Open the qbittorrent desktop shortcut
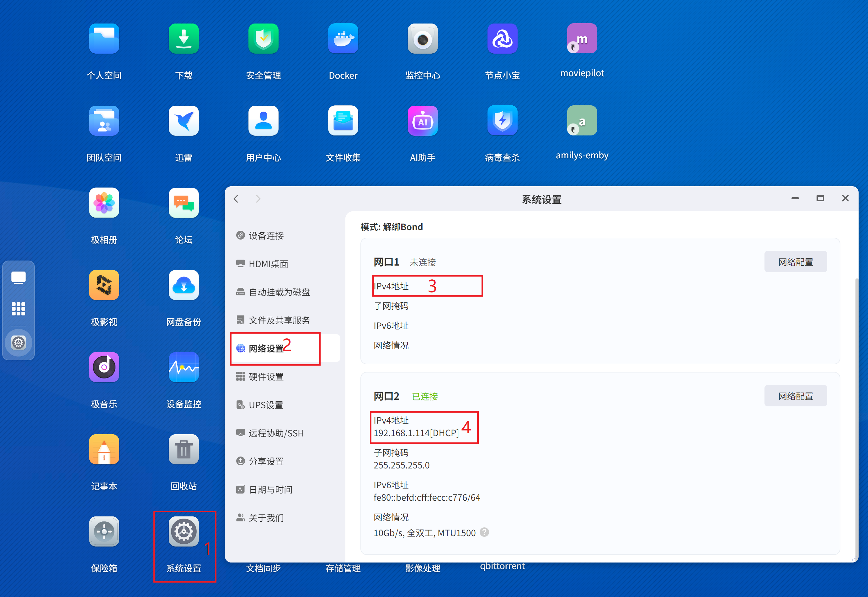This screenshot has height=597, width=868. 503,566
